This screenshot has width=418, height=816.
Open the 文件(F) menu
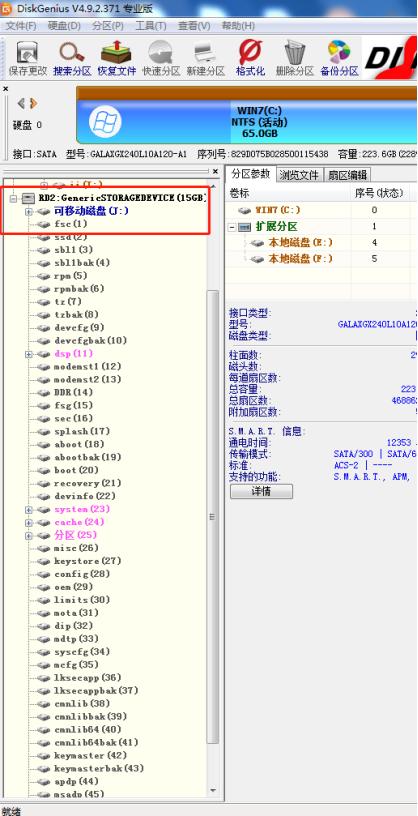pos(21,26)
